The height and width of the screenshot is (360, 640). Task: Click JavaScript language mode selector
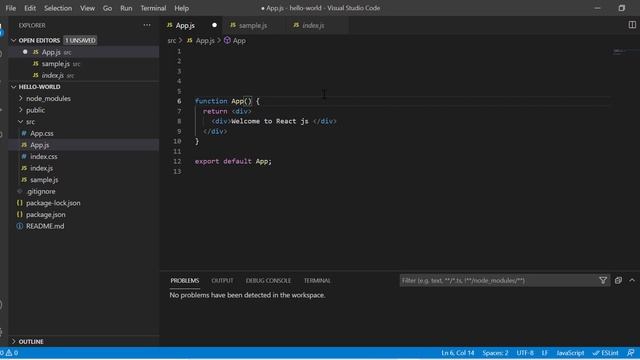570,353
